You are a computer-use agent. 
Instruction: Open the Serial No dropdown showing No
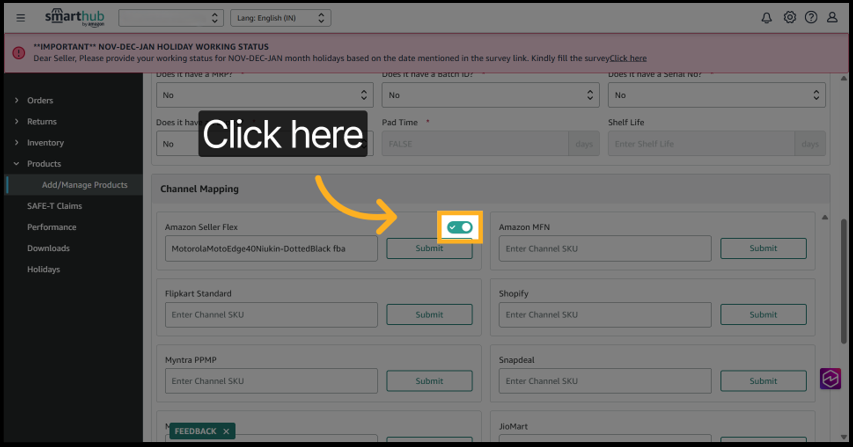coord(716,95)
